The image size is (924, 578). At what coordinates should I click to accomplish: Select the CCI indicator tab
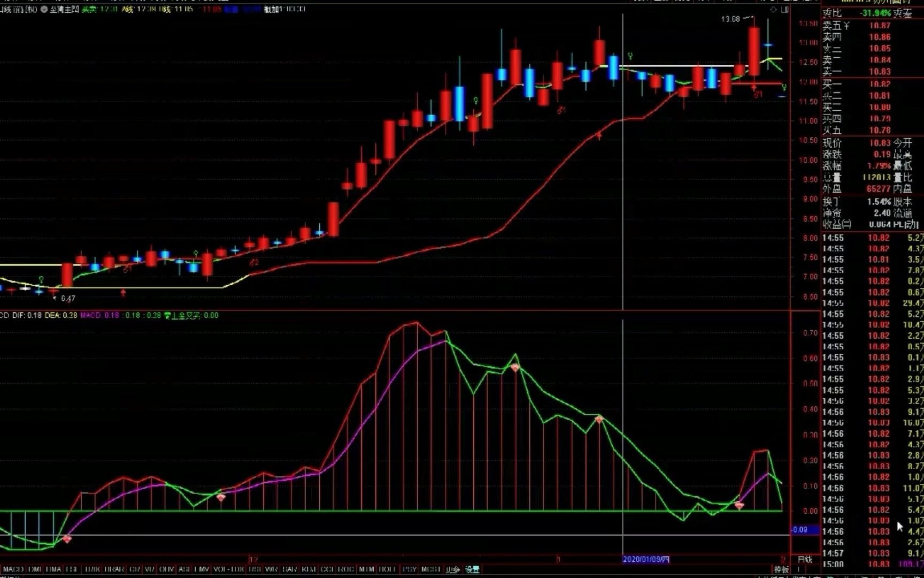click(x=327, y=569)
